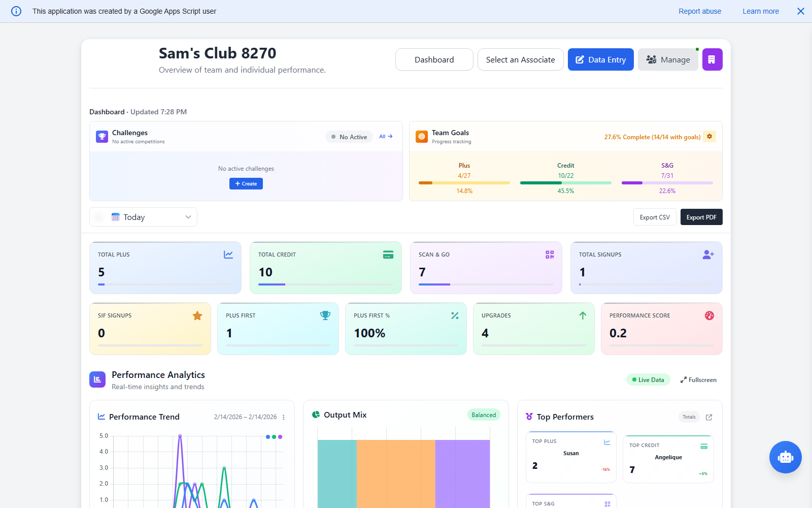The height and width of the screenshot is (508, 812).
Task: Click the star icon on SIF Signups card
Action: [197, 315]
